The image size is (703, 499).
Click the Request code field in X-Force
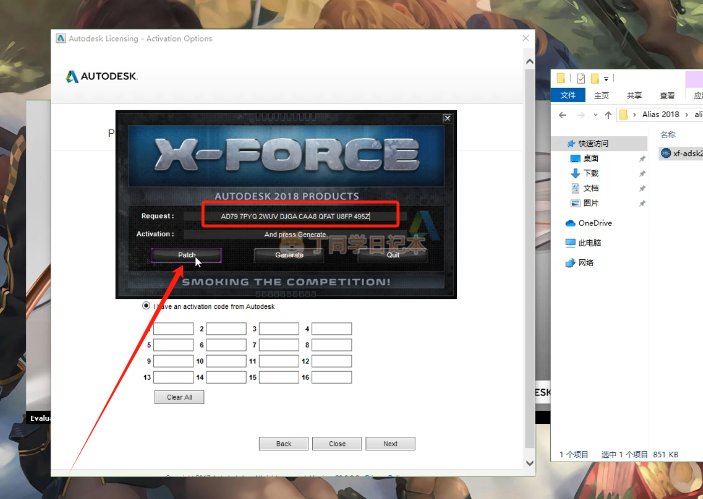[295, 216]
